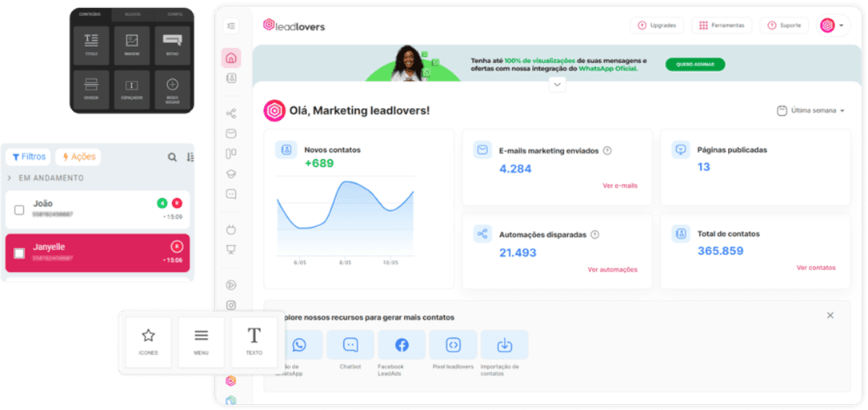Select the Texto T element
This screenshot has height=410, width=868.
click(x=254, y=343)
